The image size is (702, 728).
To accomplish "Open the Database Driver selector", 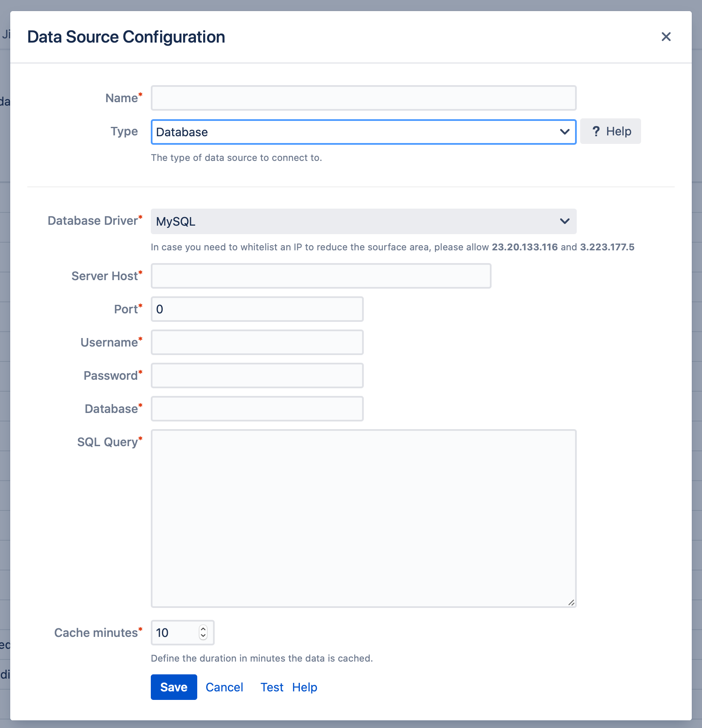I will [363, 221].
